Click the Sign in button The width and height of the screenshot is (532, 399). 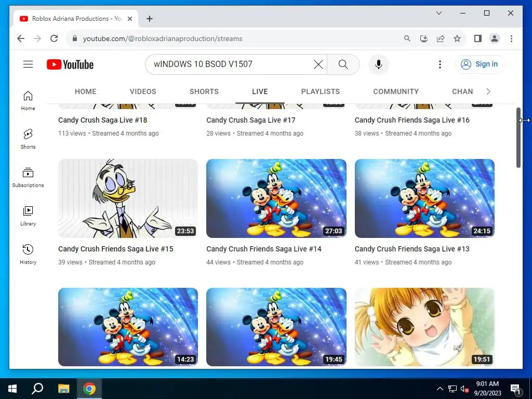point(480,64)
